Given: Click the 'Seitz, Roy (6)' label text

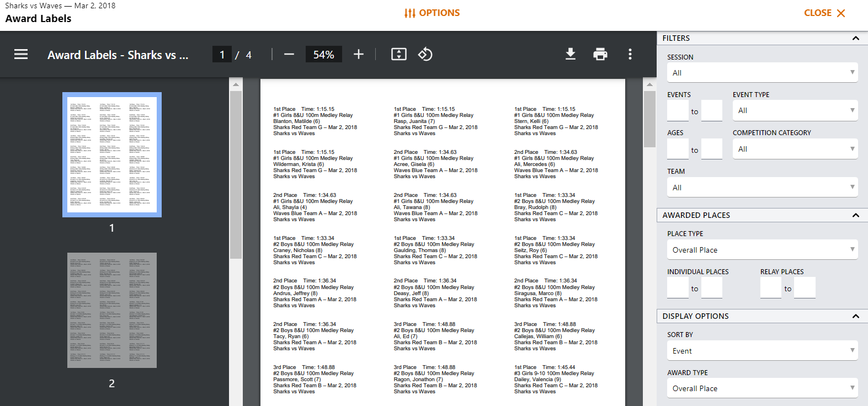Looking at the screenshot, I should click(530, 250).
